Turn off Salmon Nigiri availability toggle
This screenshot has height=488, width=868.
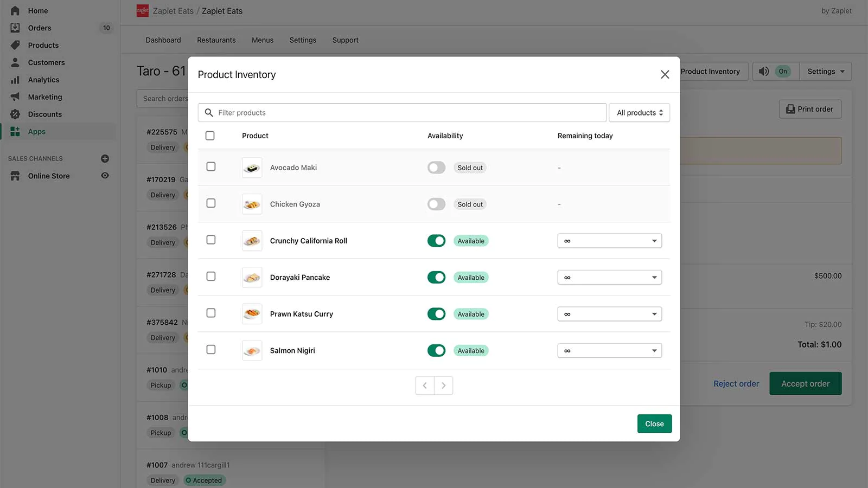(x=436, y=351)
